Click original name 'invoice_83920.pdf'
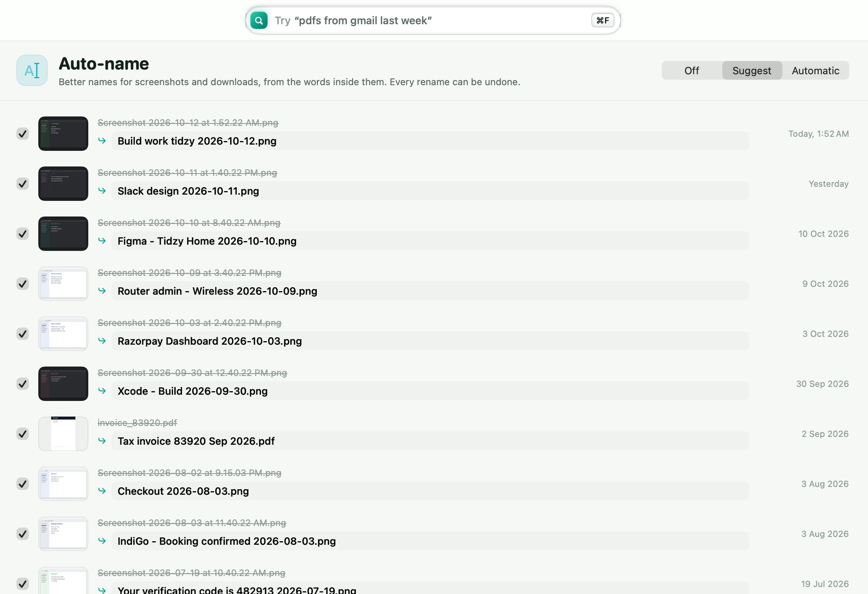This screenshot has width=868, height=594. [137, 423]
